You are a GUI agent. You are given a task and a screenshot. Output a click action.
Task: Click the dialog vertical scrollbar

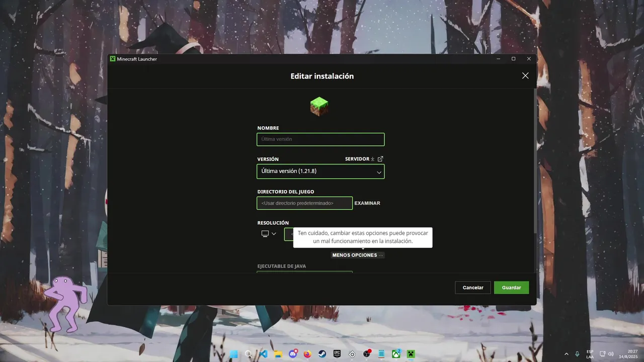click(x=534, y=161)
